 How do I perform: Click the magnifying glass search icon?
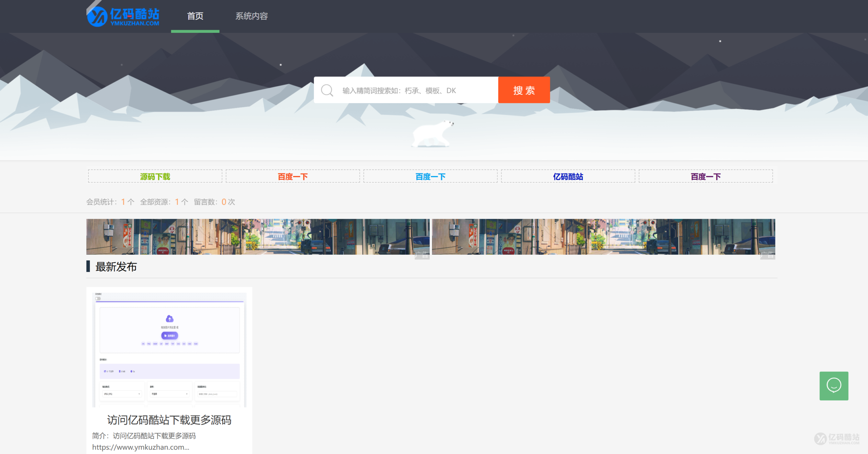327,90
